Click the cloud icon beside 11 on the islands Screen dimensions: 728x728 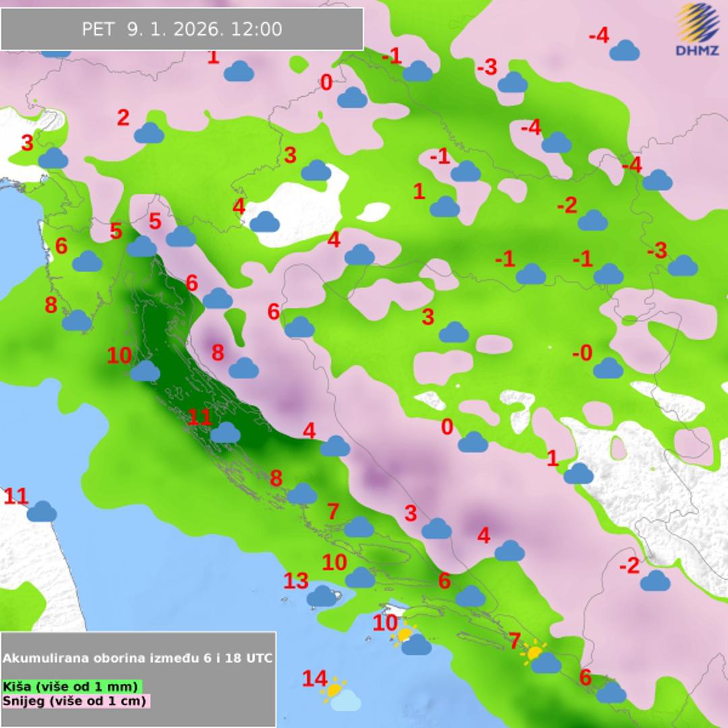tap(225, 432)
